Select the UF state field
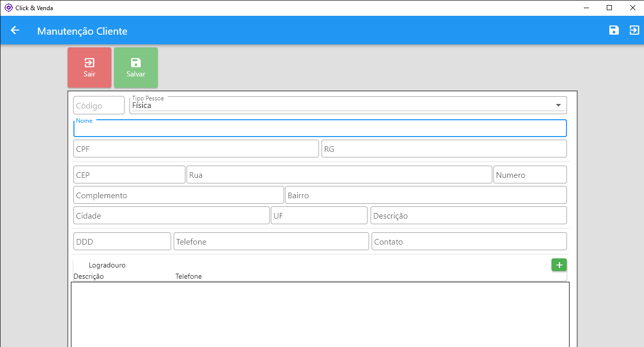The height and width of the screenshot is (347, 644). point(319,216)
